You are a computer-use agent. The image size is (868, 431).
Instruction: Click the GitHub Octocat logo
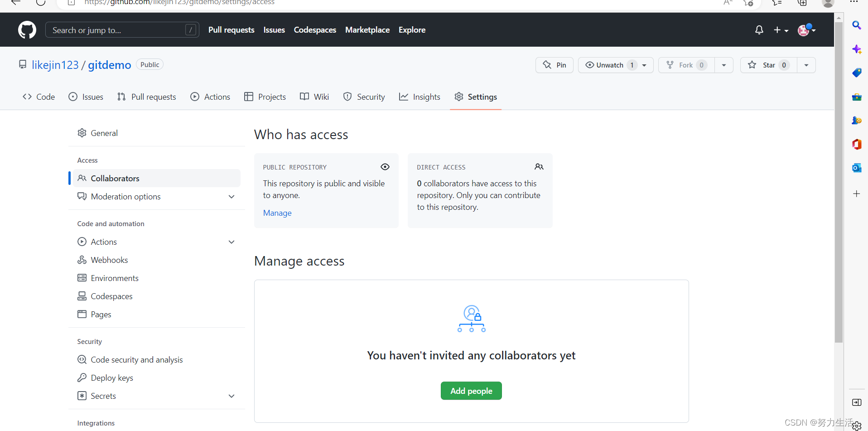[27, 30]
